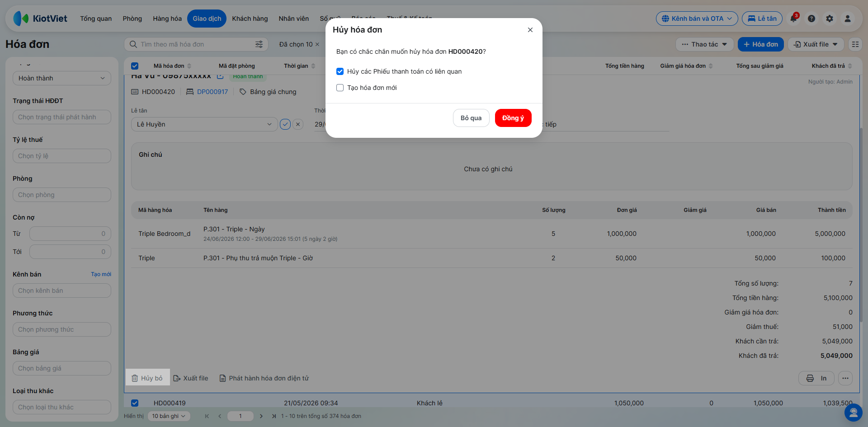The image size is (868, 427).
Task: Toggle checkbox for invoice HD000419
Action: (135, 403)
